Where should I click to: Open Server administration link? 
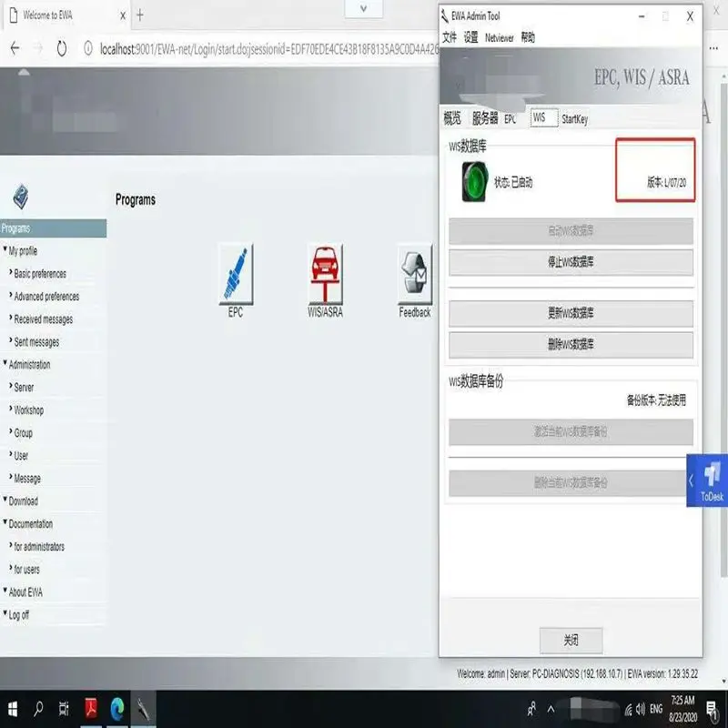tap(24, 388)
